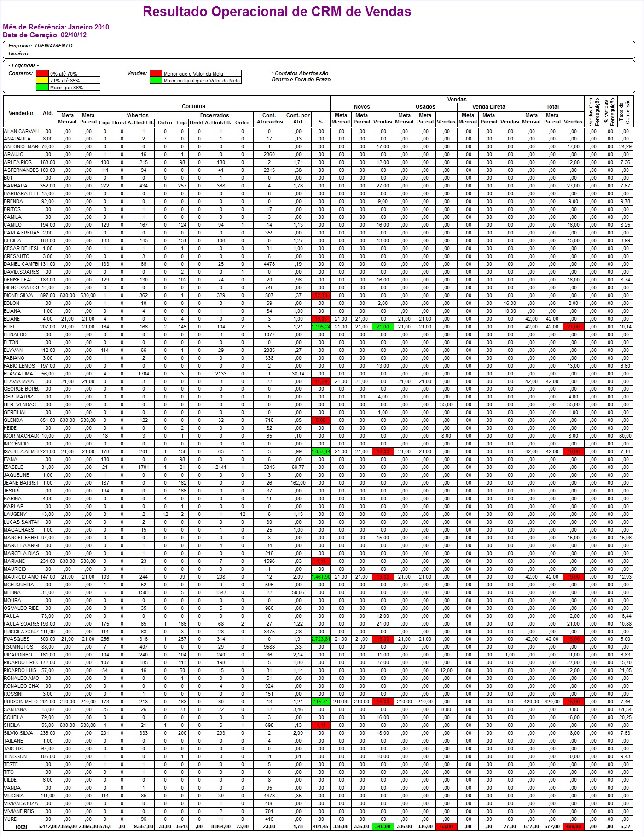Viewport: 644px width, 837px height.
Task: Click the vendor name 'VIVIANE REIS'
Action: 19,811
